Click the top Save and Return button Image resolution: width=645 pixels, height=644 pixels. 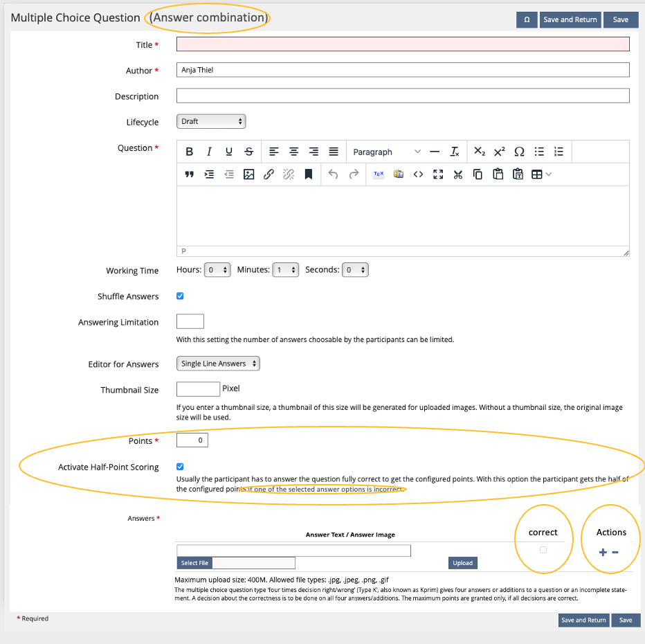click(x=570, y=19)
